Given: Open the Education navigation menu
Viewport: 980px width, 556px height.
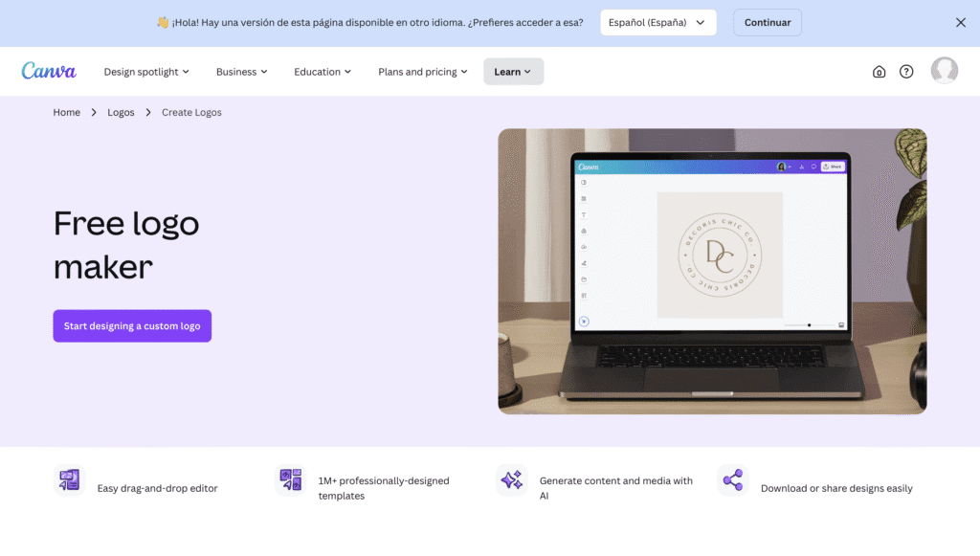Looking at the screenshot, I should [323, 72].
